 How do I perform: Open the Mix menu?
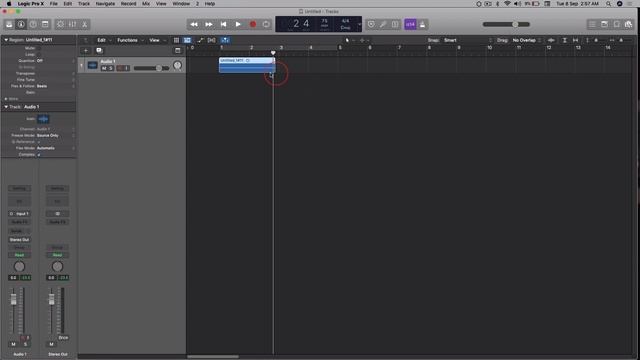point(146,4)
